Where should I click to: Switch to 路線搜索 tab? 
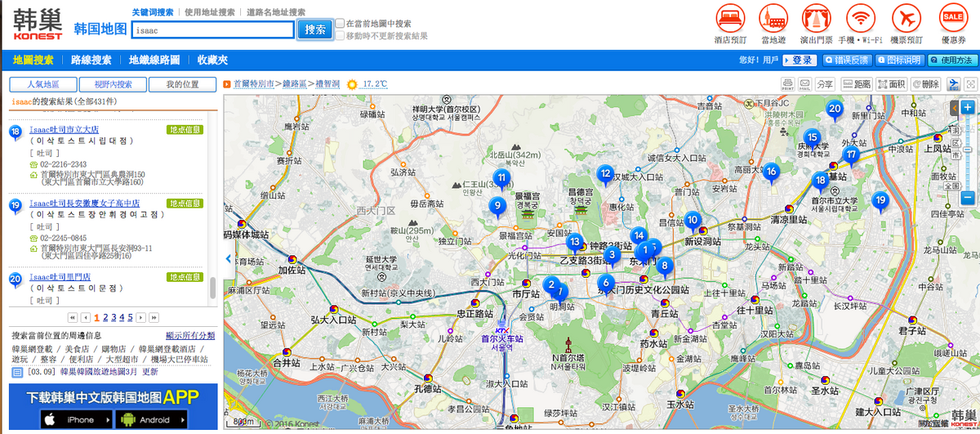(x=91, y=60)
